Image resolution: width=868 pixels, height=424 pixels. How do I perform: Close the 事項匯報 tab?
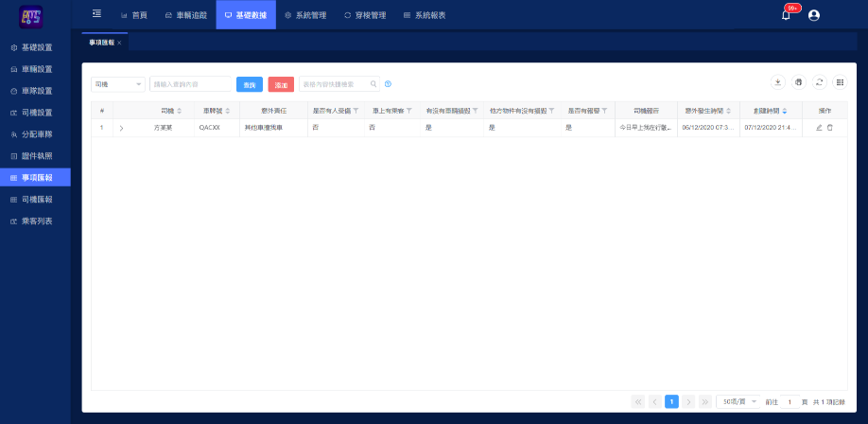pos(119,43)
